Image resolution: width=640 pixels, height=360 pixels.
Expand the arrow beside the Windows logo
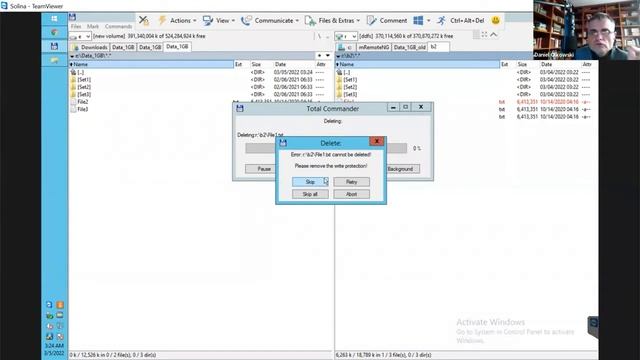[x=428, y=20]
